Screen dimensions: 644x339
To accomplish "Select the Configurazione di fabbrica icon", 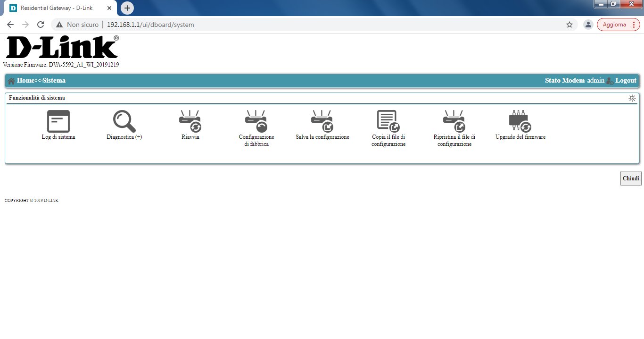I will tap(256, 121).
